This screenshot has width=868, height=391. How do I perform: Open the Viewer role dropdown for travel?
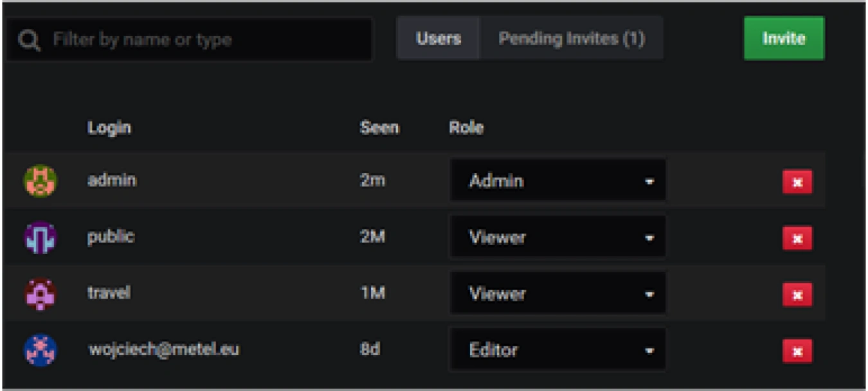tap(557, 294)
